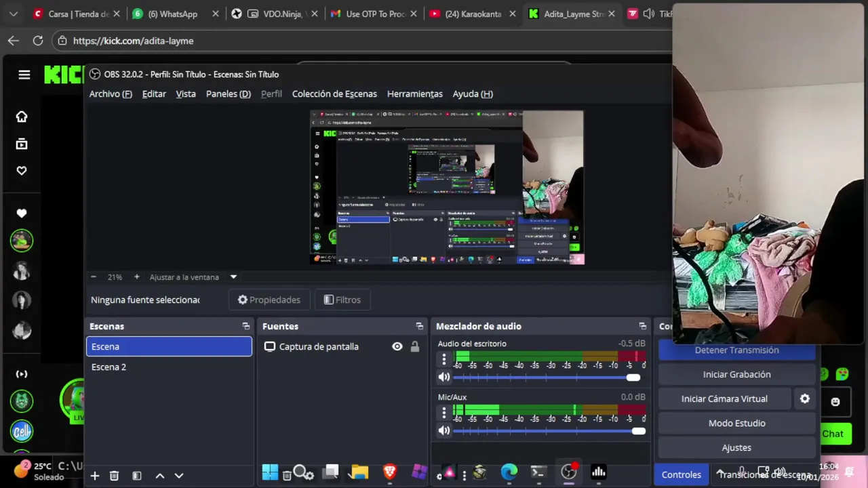The height and width of the screenshot is (488, 868).
Task: Open virtual camera settings gear icon
Action: (805, 399)
